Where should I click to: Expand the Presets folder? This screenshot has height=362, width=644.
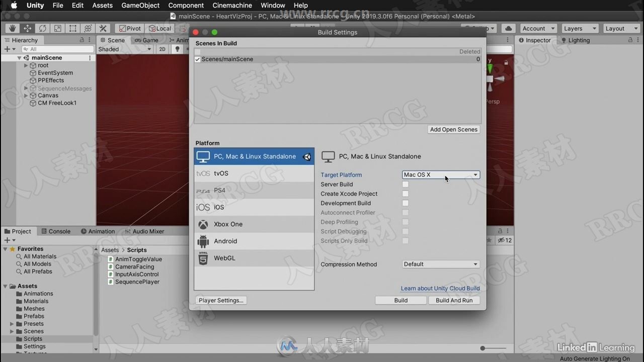(x=12, y=324)
